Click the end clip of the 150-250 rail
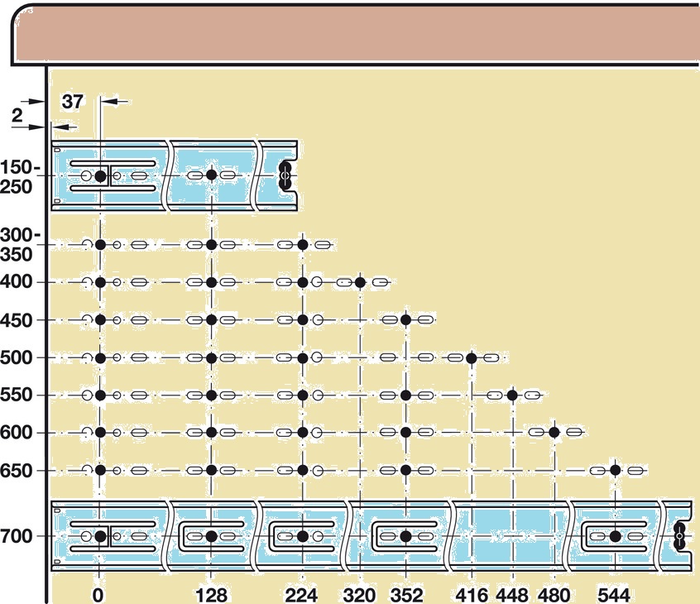Image resolution: width=700 pixels, height=604 pixels. coord(285,175)
